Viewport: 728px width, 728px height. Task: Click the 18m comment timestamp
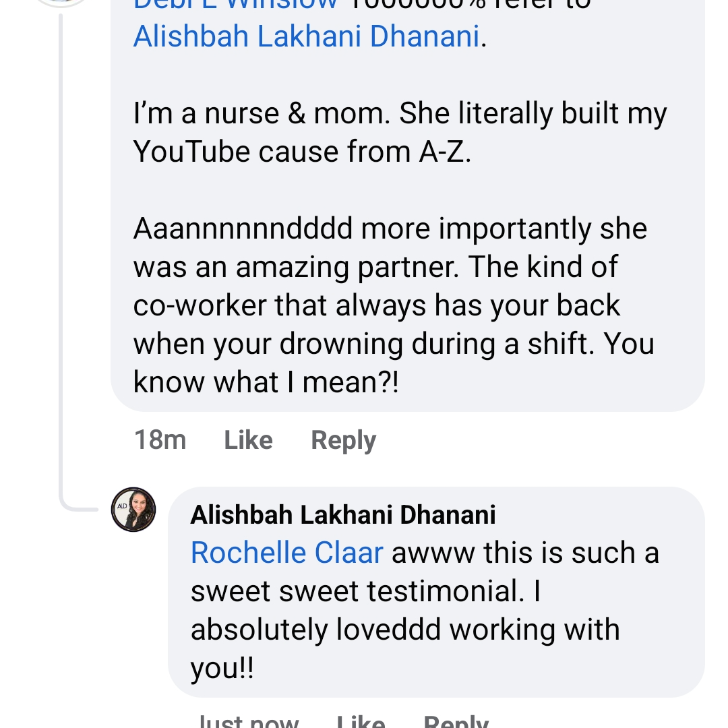160,440
